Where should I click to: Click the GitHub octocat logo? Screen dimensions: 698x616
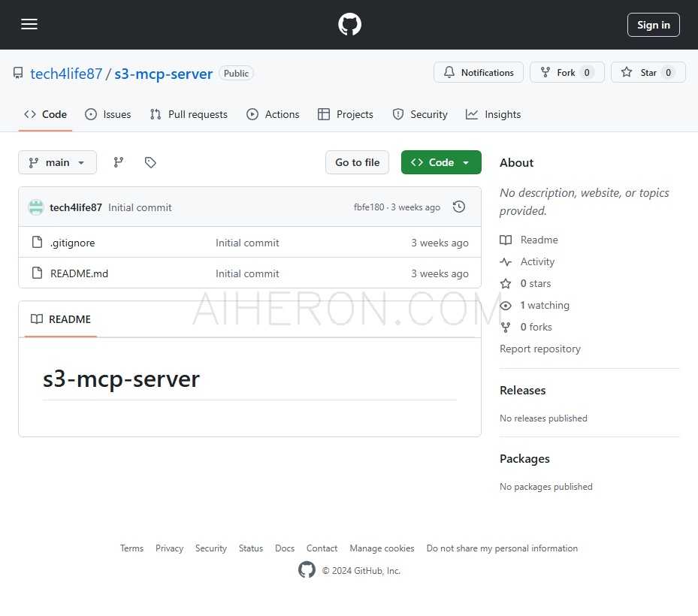coord(349,24)
